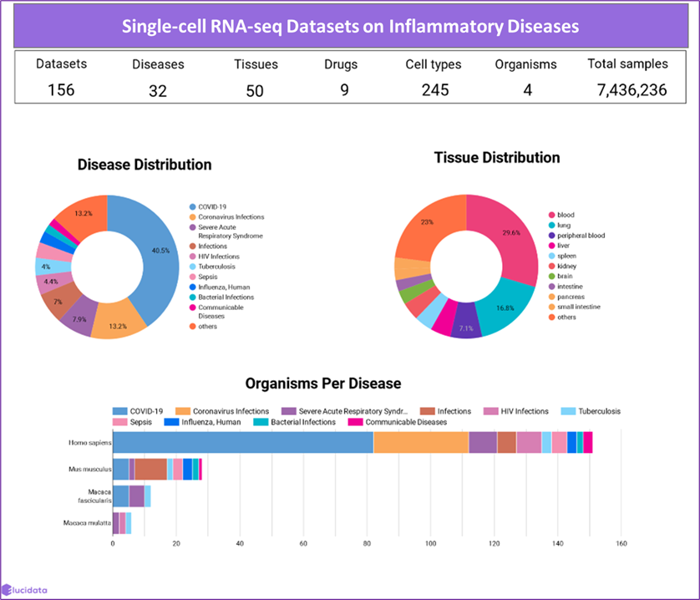700x600 pixels.
Task: Click the Datasets count 156
Action: click(61, 90)
